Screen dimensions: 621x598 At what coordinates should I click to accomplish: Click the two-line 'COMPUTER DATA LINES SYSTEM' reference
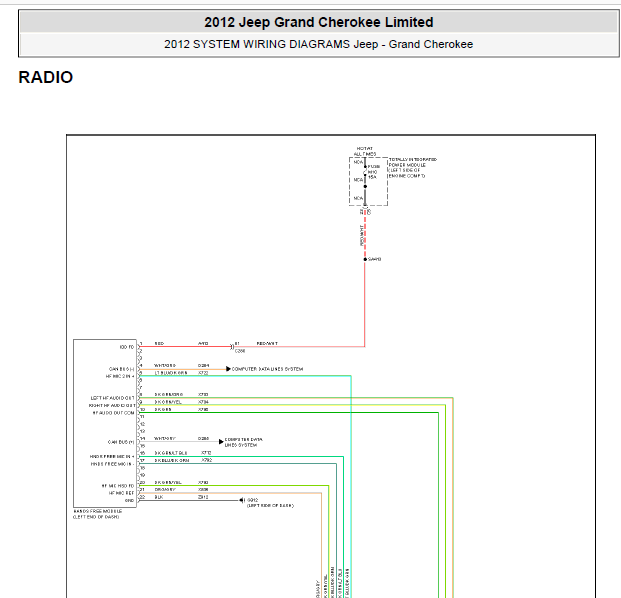244,442
